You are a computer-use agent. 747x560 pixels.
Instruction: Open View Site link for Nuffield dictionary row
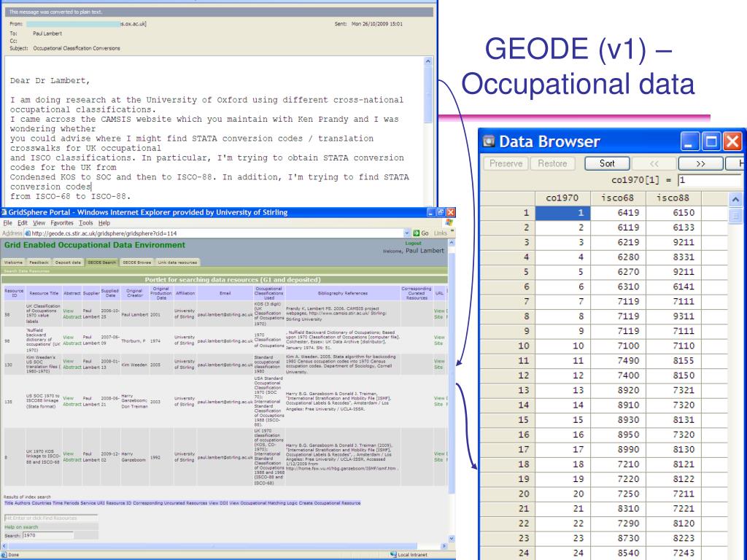[438, 340]
